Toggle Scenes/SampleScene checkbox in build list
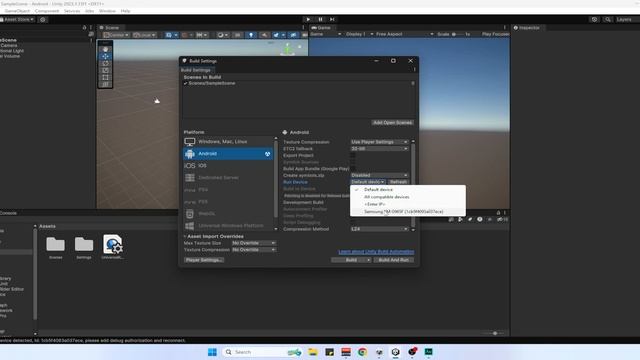The width and height of the screenshot is (640, 360). [x=186, y=83]
